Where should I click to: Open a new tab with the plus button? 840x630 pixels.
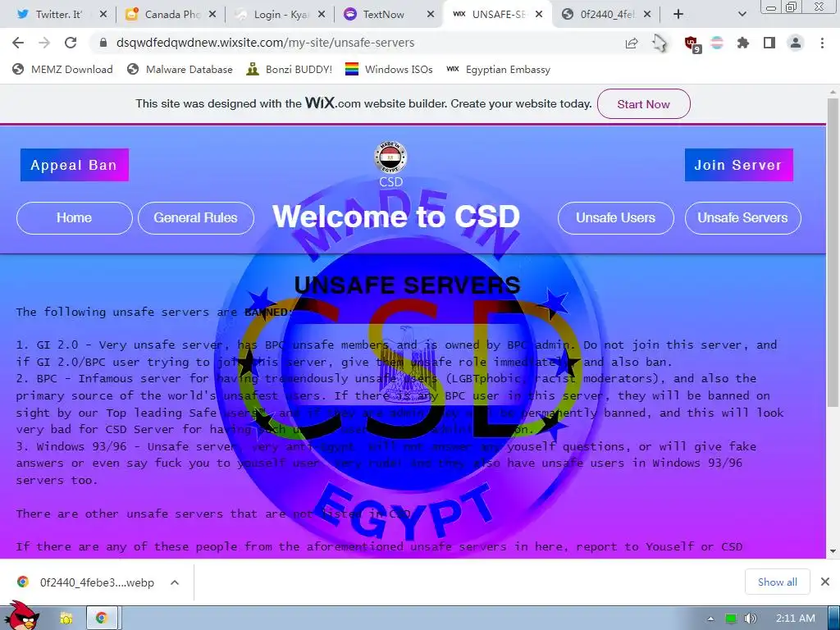click(x=678, y=15)
